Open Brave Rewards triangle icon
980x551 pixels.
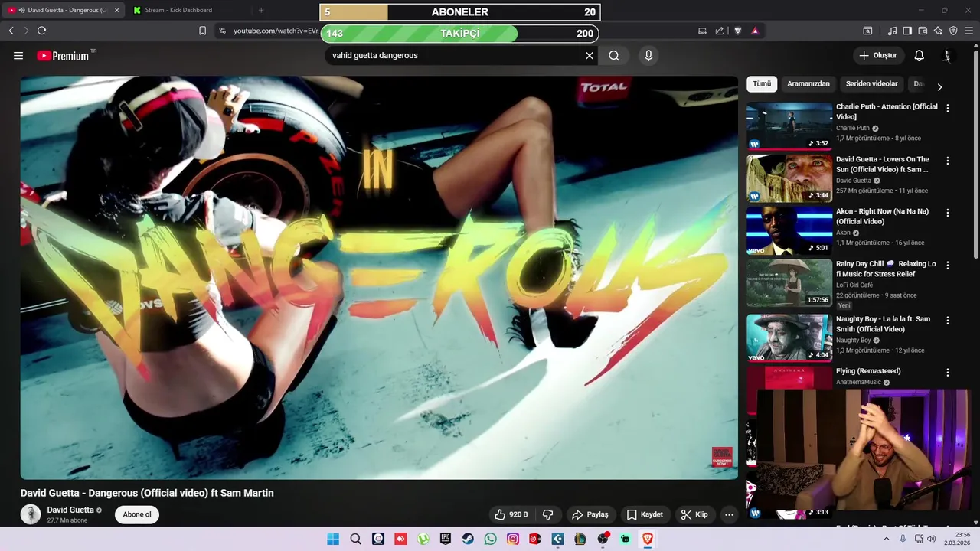(755, 31)
